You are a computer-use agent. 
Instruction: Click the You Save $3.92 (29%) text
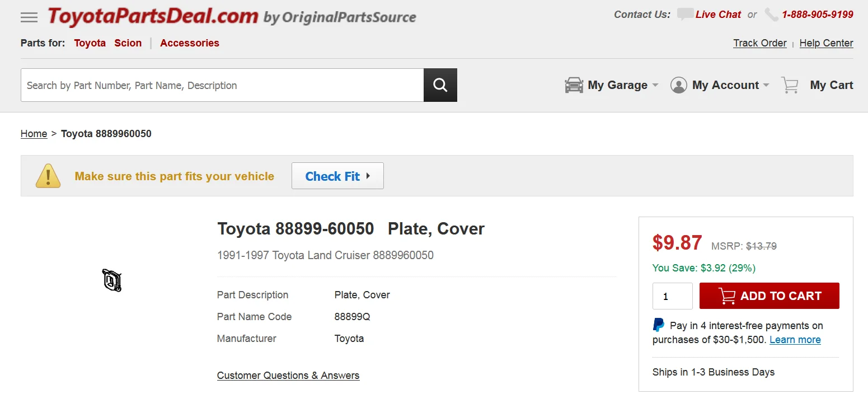(704, 268)
